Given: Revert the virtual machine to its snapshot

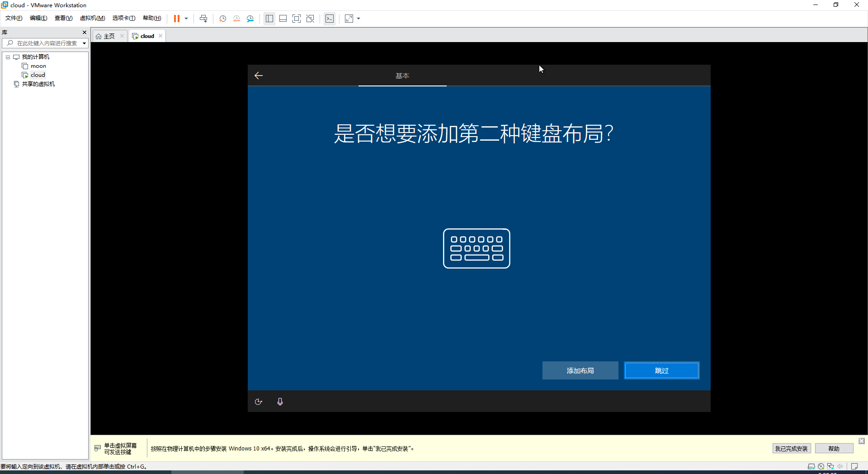Looking at the screenshot, I should point(236,19).
